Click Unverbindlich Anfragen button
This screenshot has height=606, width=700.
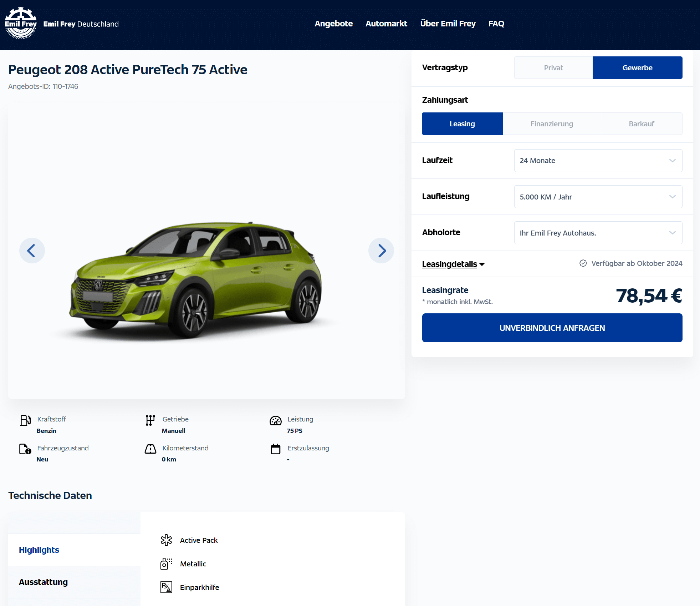552,328
